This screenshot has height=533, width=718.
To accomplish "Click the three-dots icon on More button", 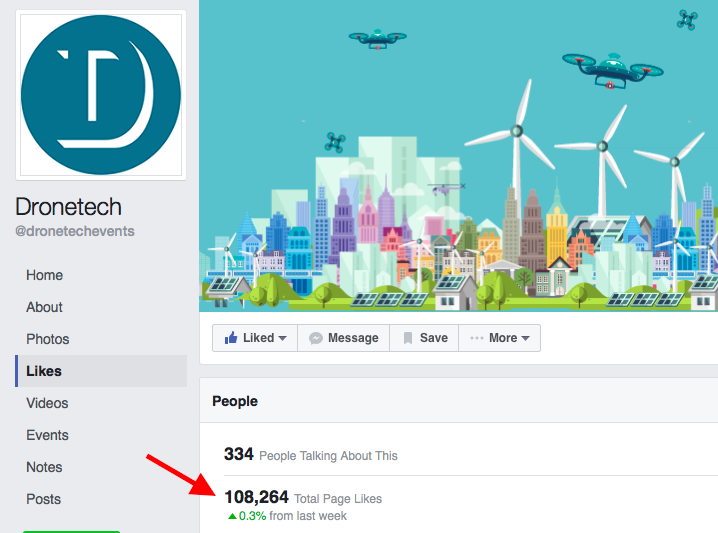I will [477, 338].
